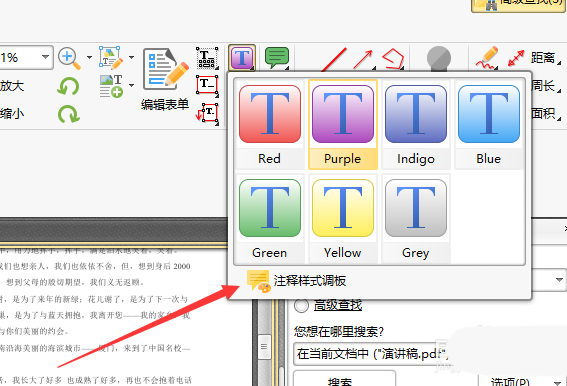Open the search location dropdown 在当前文档中
The image size is (567, 386).
371,353
